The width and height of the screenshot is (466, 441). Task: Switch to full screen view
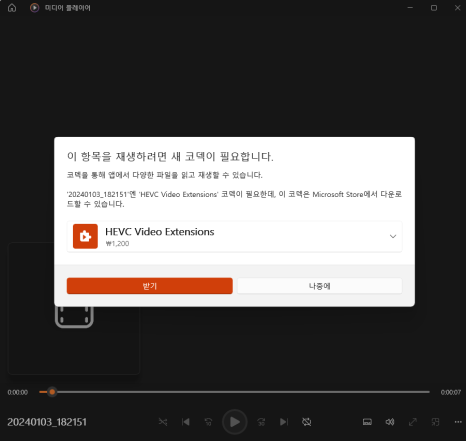pos(413,422)
